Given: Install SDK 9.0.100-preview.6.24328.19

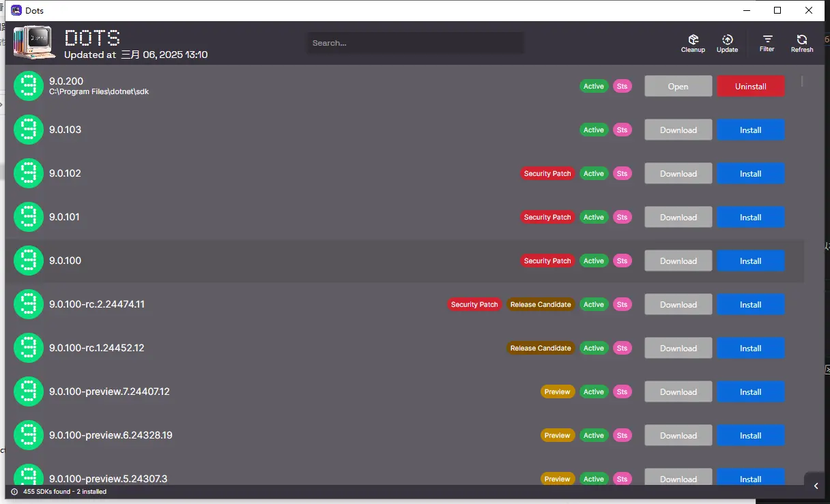Looking at the screenshot, I should (751, 436).
